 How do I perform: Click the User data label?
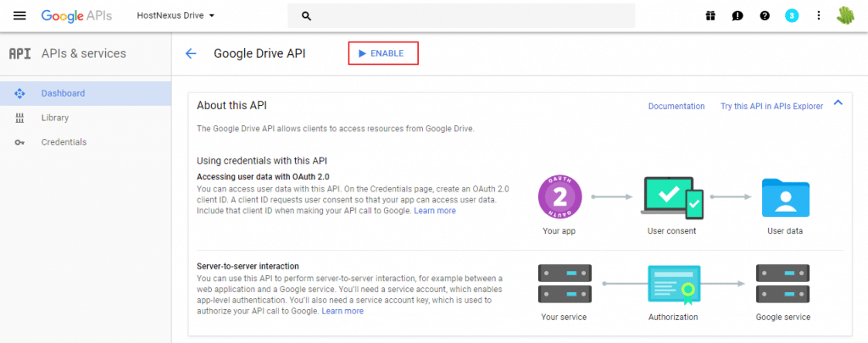tap(785, 230)
